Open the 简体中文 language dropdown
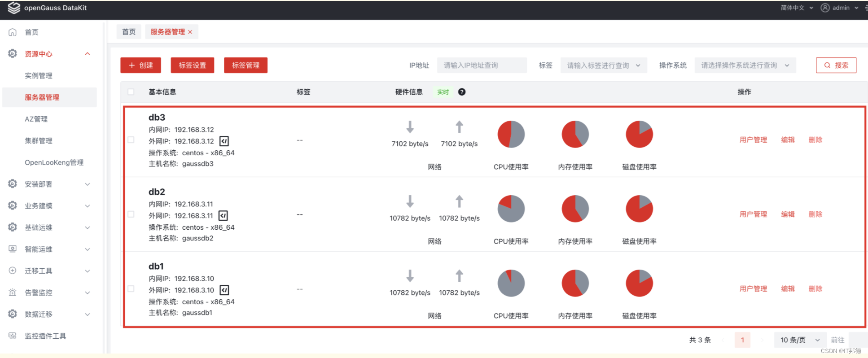Screen dimensions: 868x358 [x=797, y=8]
